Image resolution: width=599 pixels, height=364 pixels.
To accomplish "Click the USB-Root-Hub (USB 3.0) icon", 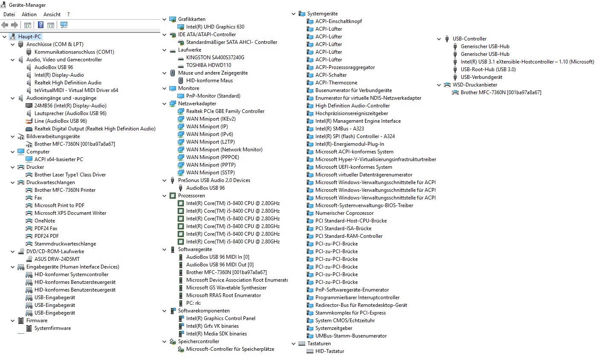I will coord(455,69).
